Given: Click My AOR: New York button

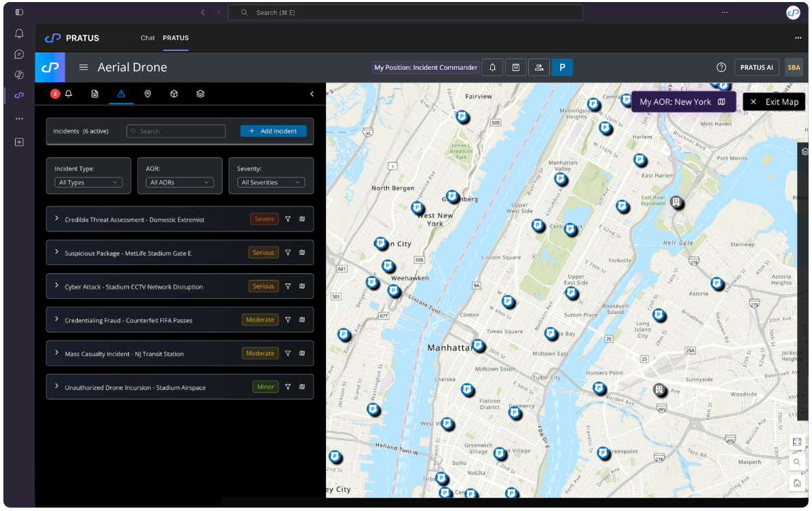Looking at the screenshot, I should [684, 102].
